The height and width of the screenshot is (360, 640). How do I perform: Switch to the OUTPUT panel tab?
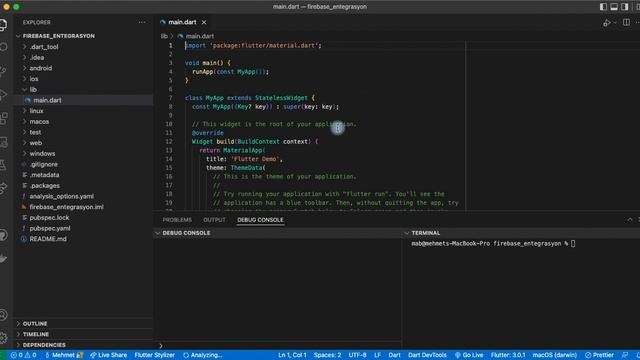[214, 220]
